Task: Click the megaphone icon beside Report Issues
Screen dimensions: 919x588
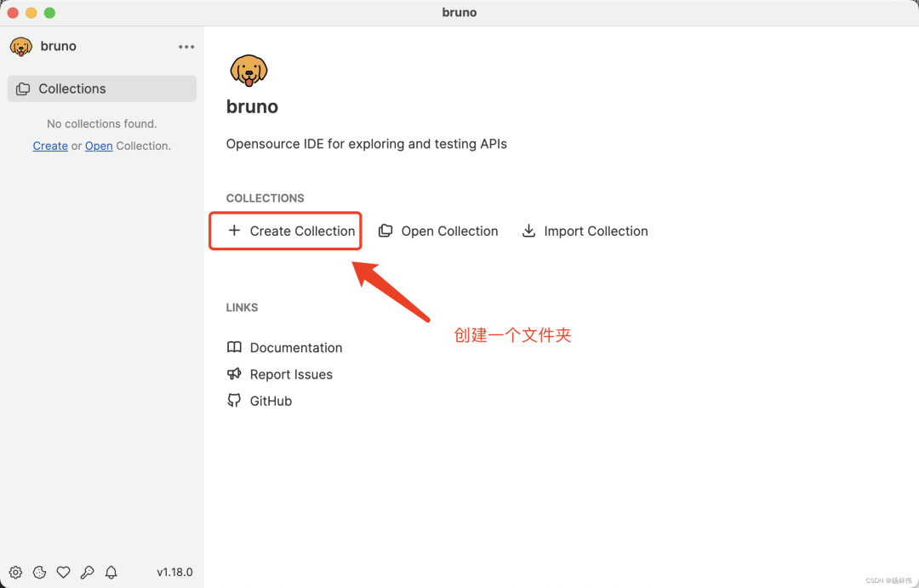Action: pyautogui.click(x=234, y=374)
